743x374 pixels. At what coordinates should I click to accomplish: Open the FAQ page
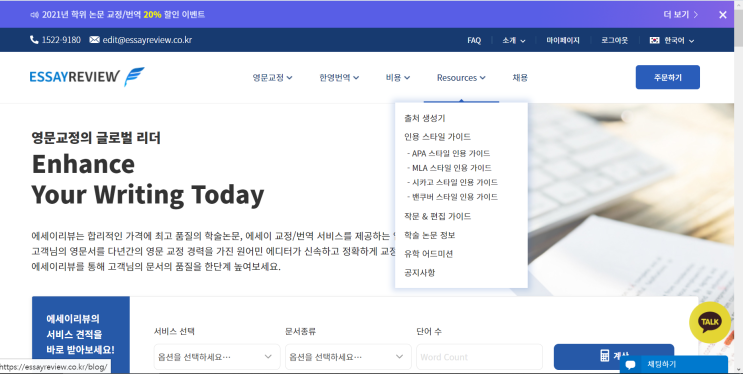coord(474,40)
